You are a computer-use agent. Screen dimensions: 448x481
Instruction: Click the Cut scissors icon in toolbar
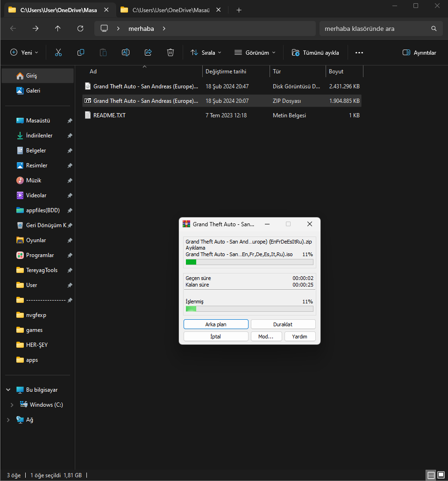tap(58, 53)
